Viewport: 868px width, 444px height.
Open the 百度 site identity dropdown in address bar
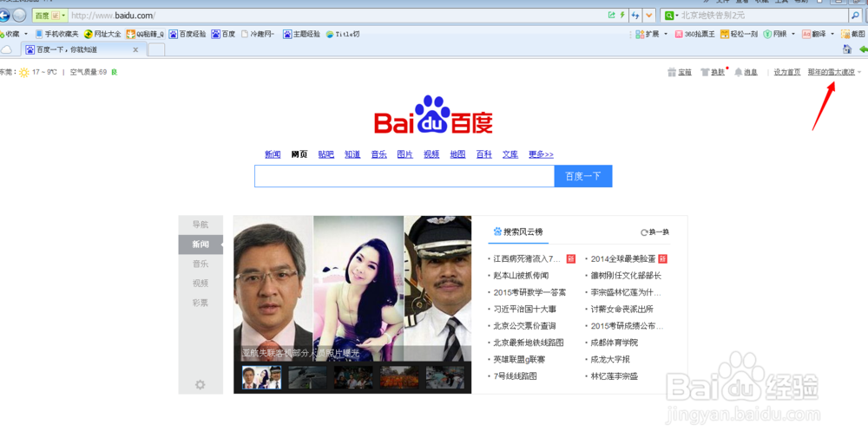[49, 16]
